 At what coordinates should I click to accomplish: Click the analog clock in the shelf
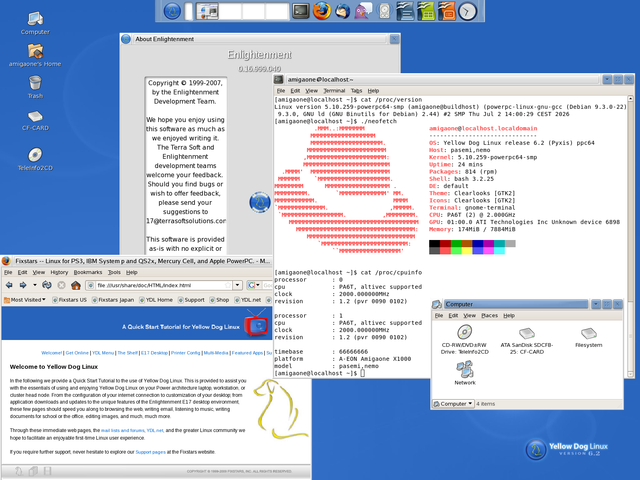tap(467, 11)
